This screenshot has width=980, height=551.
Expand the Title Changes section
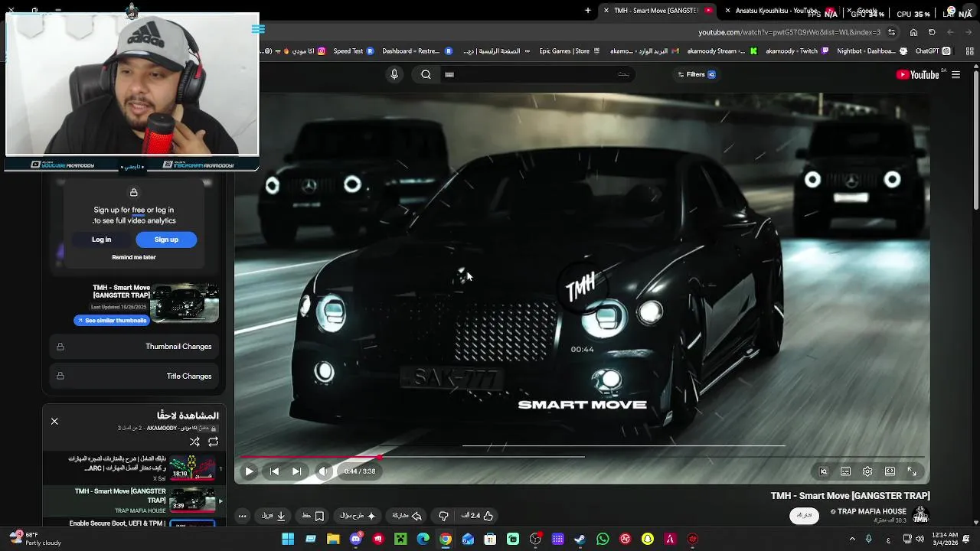(136, 376)
